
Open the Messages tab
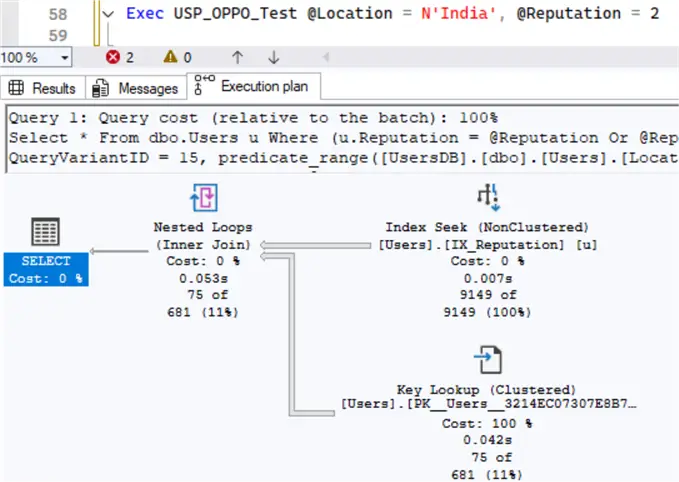tap(137, 88)
